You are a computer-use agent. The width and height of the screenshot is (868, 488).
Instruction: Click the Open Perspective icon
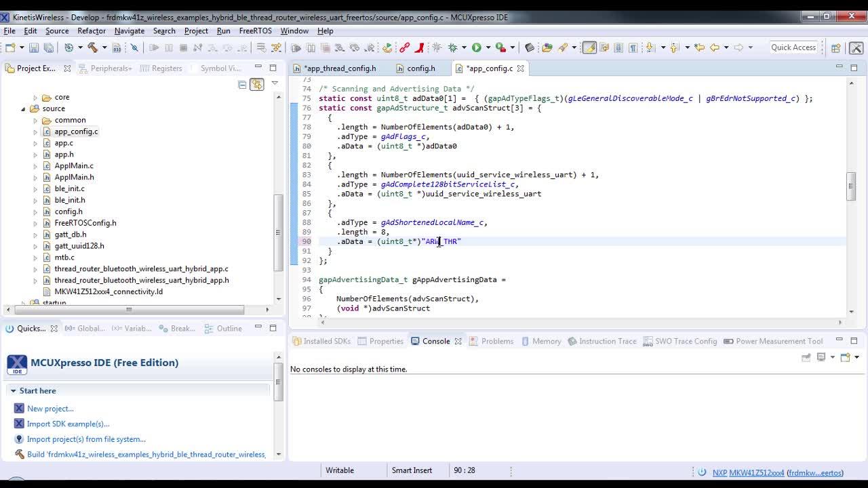point(835,47)
